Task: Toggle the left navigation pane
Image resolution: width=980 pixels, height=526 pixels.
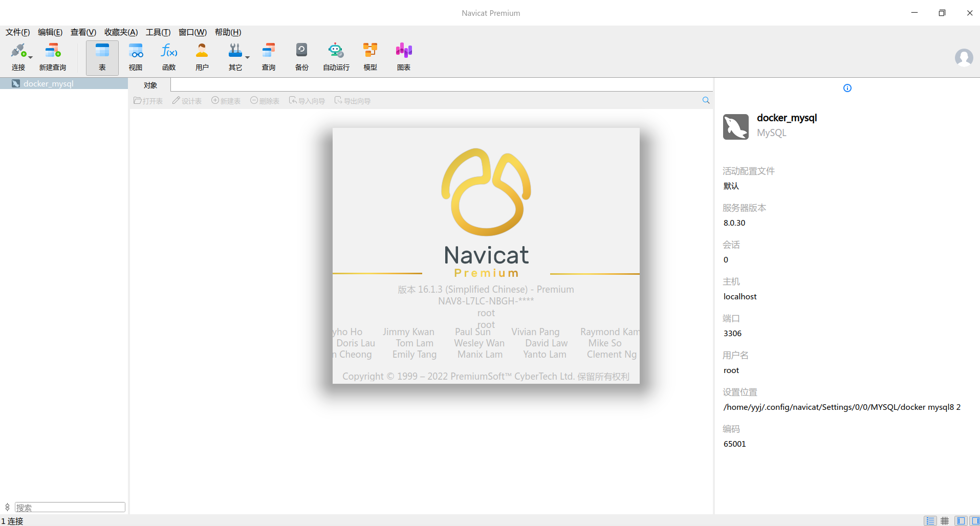Action: tap(961, 521)
